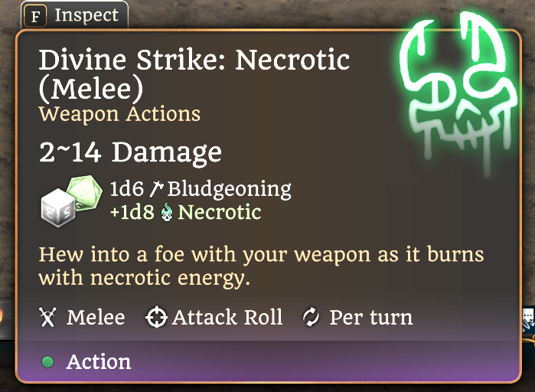535x392 pixels.
Task: Click the Per turn label
Action: coord(371,318)
